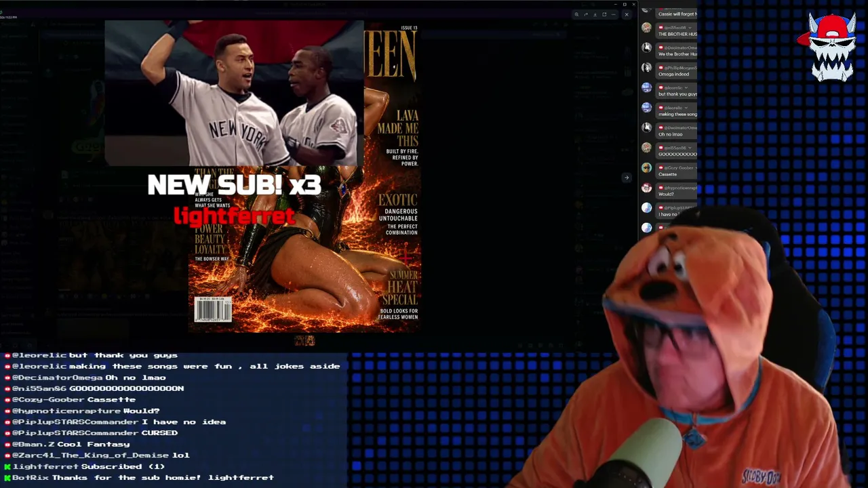Click avatar beside 'Omega indeed' message

(x=646, y=68)
